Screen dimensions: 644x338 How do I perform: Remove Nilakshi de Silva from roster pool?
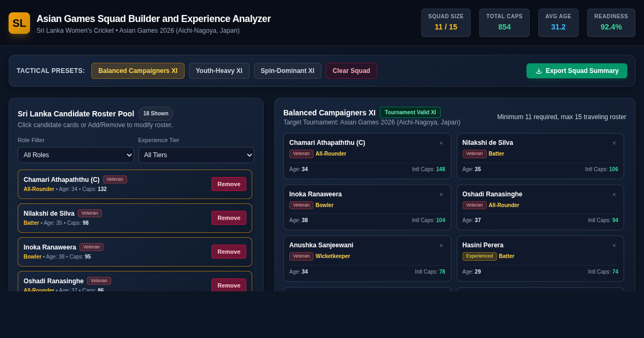tap(229, 218)
